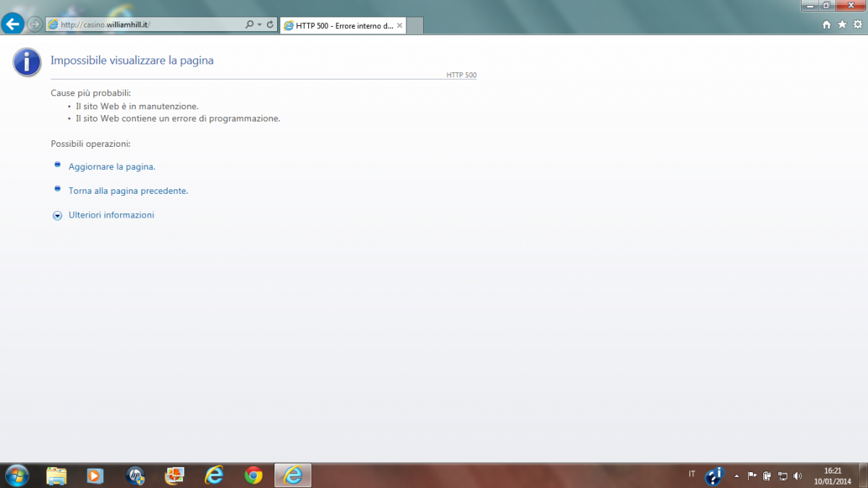This screenshot has height=488, width=868.
Task: Open the volume speaker icon
Action: point(798,476)
